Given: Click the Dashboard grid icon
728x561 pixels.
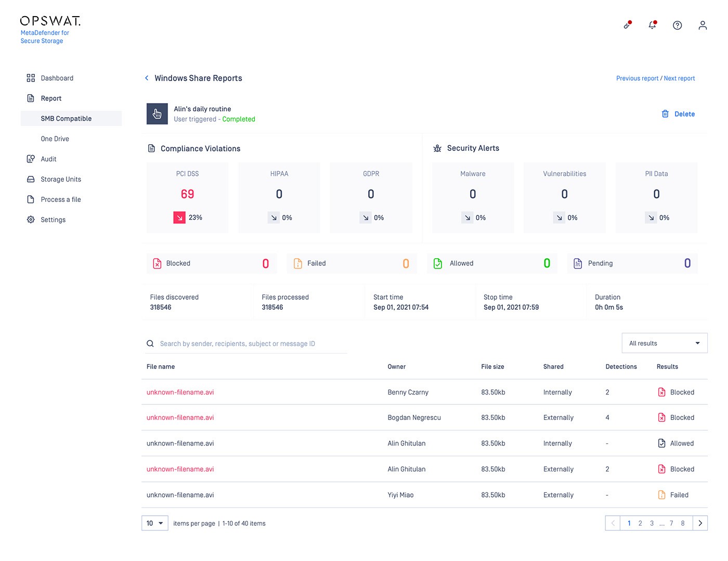Looking at the screenshot, I should 31,78.
